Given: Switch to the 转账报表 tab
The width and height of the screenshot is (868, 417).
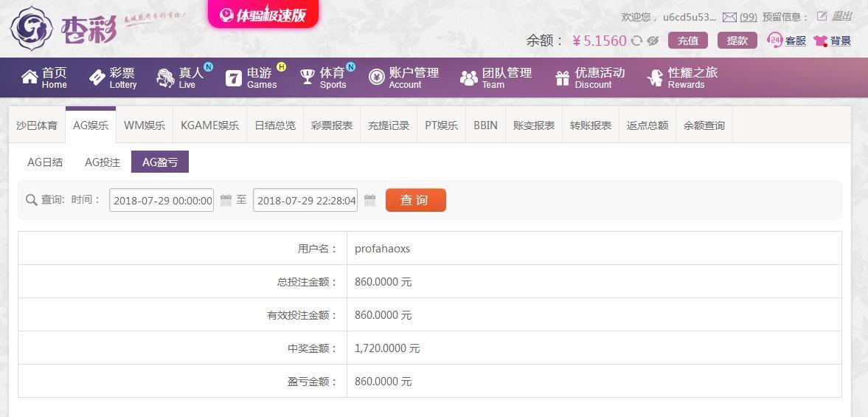Looking at the screenshot, I should 591,125.
